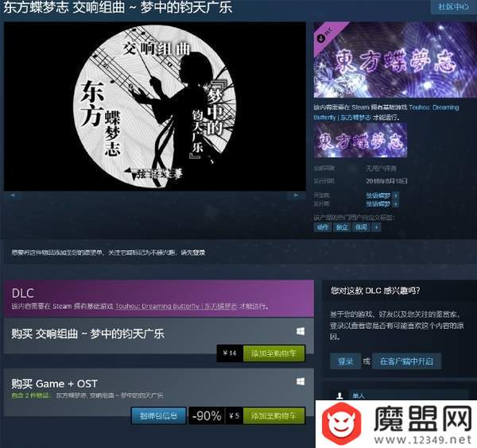Click the developer name link
Viewport: 477px width, 448px height.
coord(378,195)
